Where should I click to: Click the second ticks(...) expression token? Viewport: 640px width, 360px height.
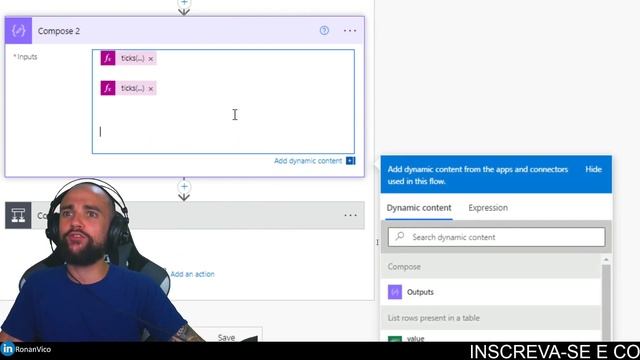[128, 88]
